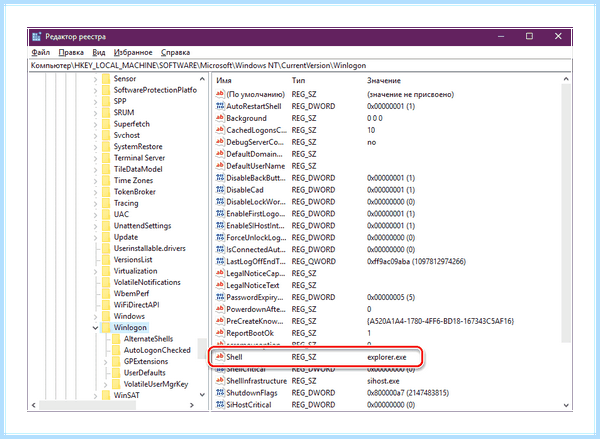The width and height of the screenshot is (600, 439).
Task: Click the folder icon of SystemRestore key
Action: coord(106,146)
